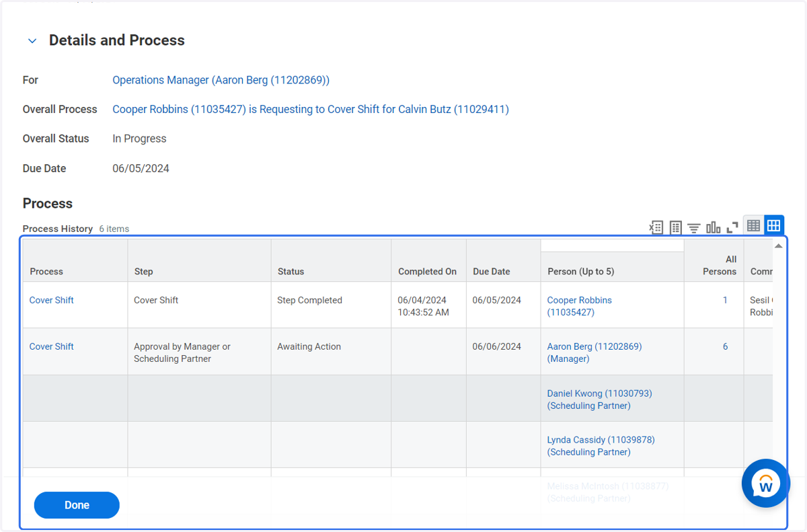Click the All Persons column header
807x532 pixels.
coord(714,260)
